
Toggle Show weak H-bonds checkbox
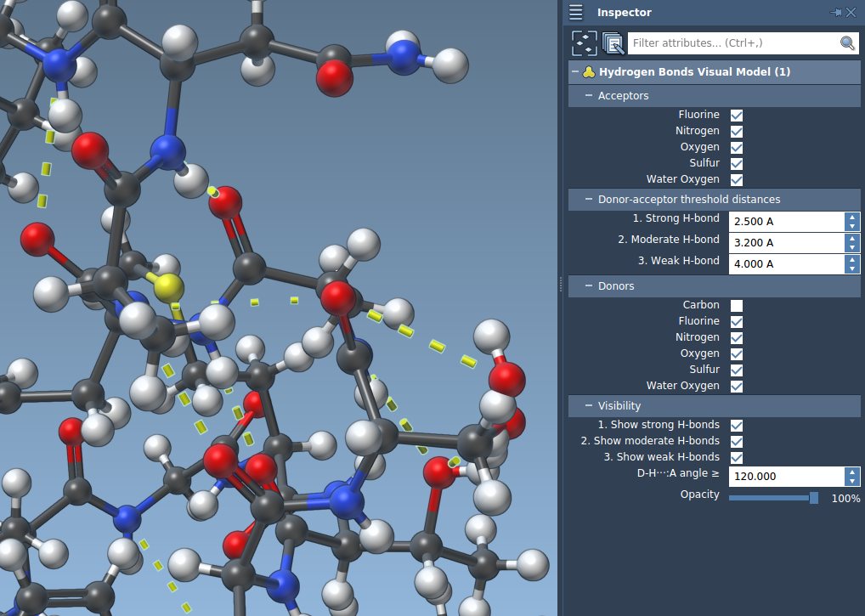pyautogui.click(x=737, y=457)
